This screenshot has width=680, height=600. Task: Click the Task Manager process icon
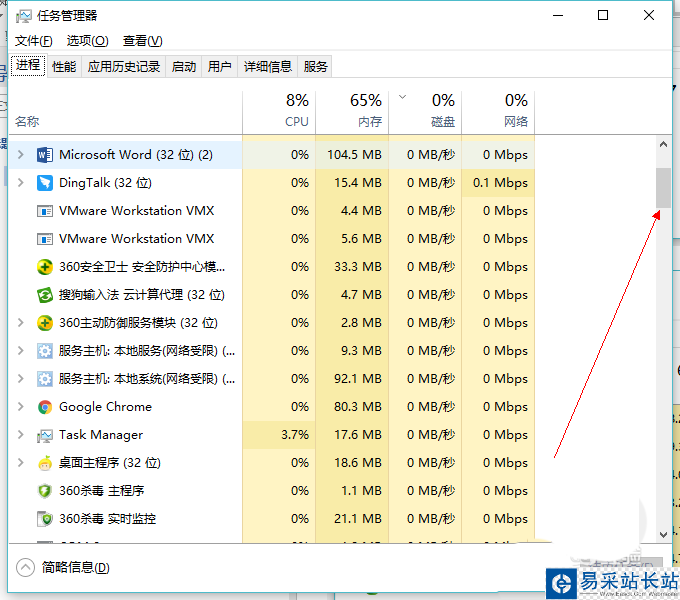pyautogui.click(x=45, y=435)
